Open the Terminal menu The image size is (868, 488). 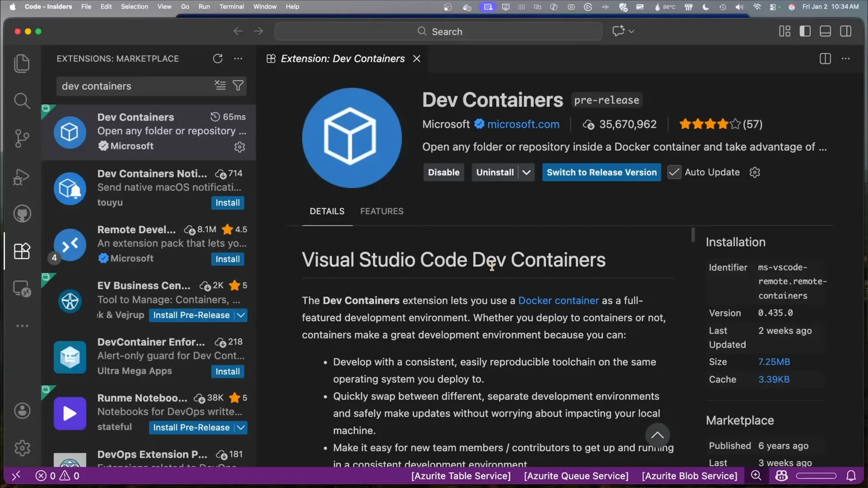(x=232, y=7)
